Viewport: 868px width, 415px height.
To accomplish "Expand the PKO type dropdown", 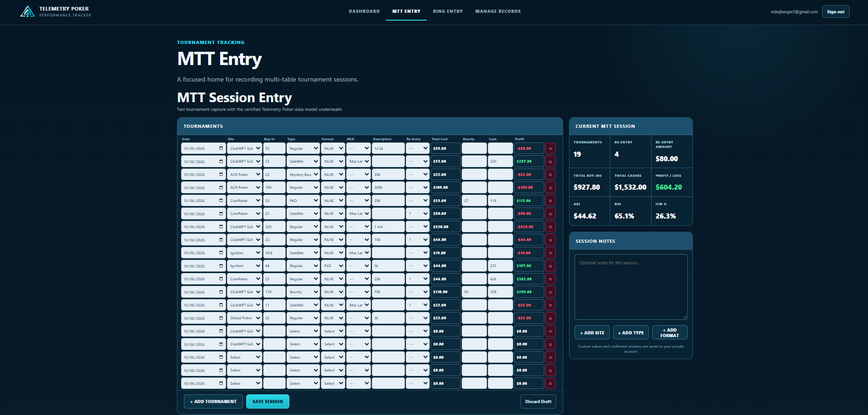I will tap(303, 201).
